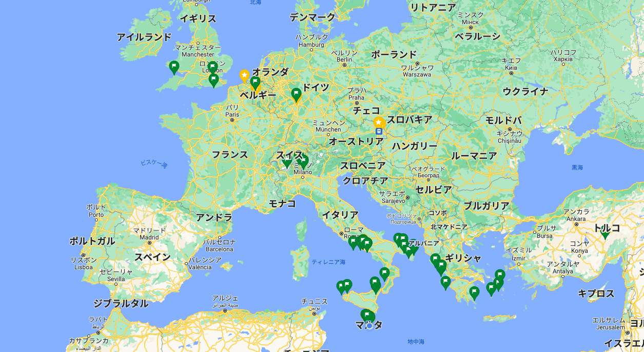Click the イギリス country label
Image resolution: width=644 pixels, height=352 pixels.
(x=198, y=18)
